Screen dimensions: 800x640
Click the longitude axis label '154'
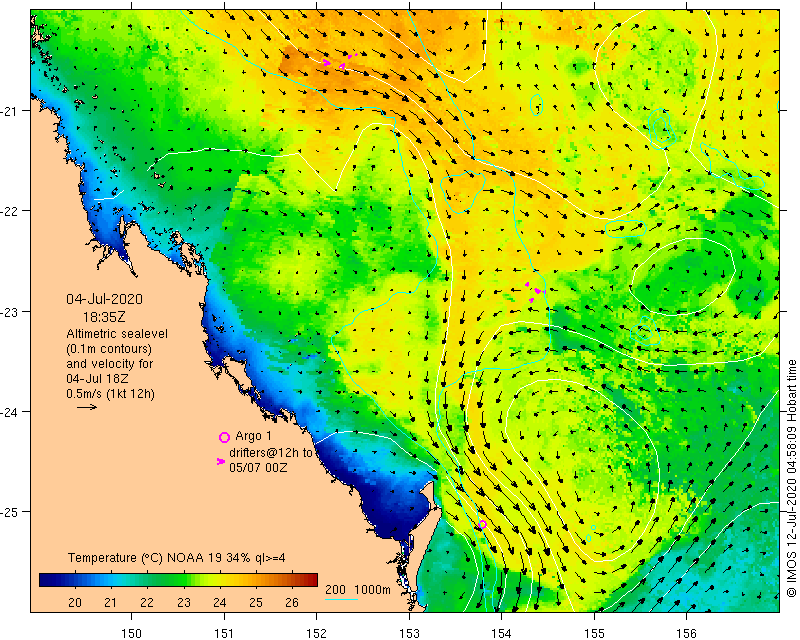coord(502,633)
